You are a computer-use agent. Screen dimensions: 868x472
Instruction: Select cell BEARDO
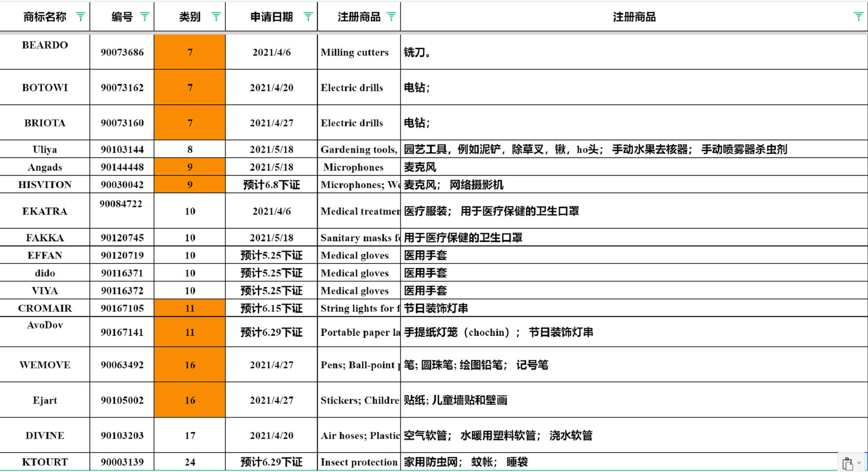(x=45, y=52)
